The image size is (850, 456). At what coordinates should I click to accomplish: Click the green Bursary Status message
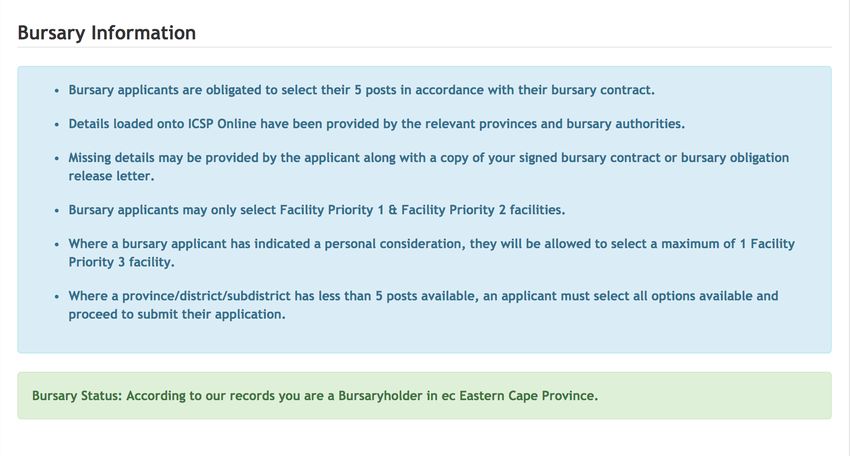coord(424,395)
